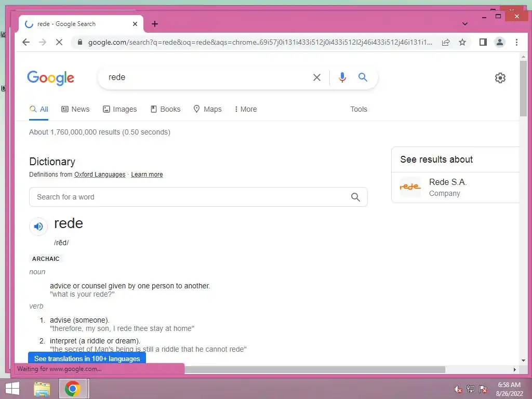Open a new browser tab
The width and height of the screenshot is (532, 399).
coord(155,24)
